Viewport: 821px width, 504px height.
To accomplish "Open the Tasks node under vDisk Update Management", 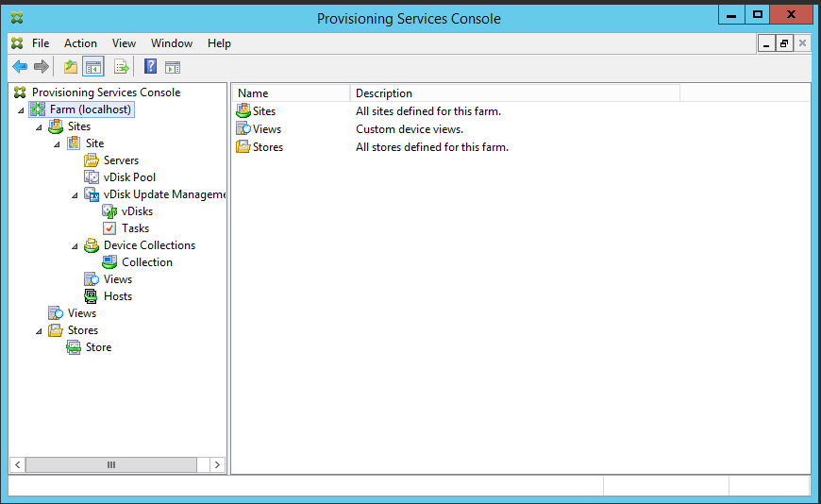I will 135,228.
